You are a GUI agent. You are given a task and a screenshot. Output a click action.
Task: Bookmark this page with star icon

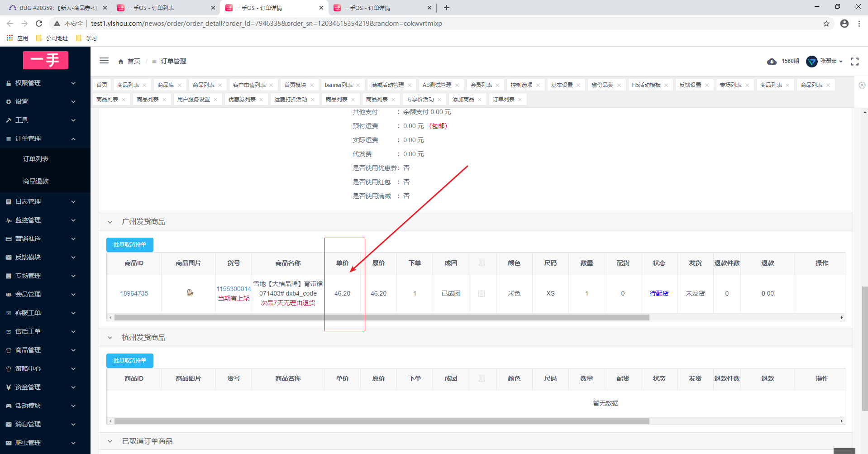[x=826, y=24]
